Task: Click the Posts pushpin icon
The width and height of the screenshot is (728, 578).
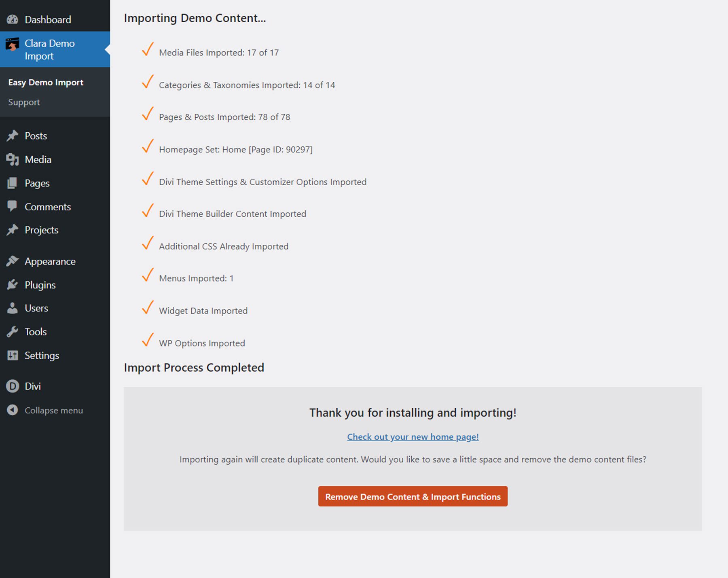Action: (x=13, y=136)
